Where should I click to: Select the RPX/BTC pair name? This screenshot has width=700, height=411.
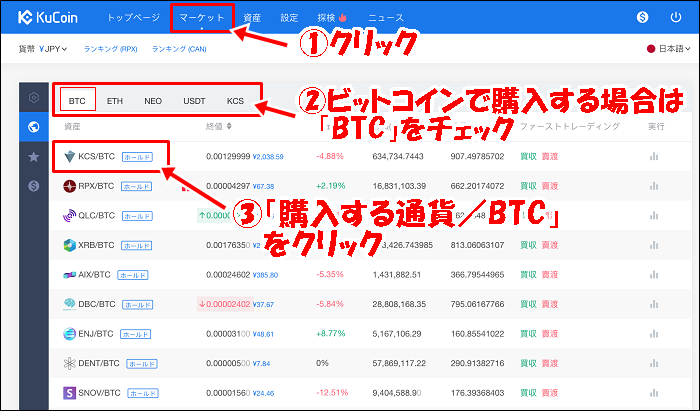[x=96, y=186]
